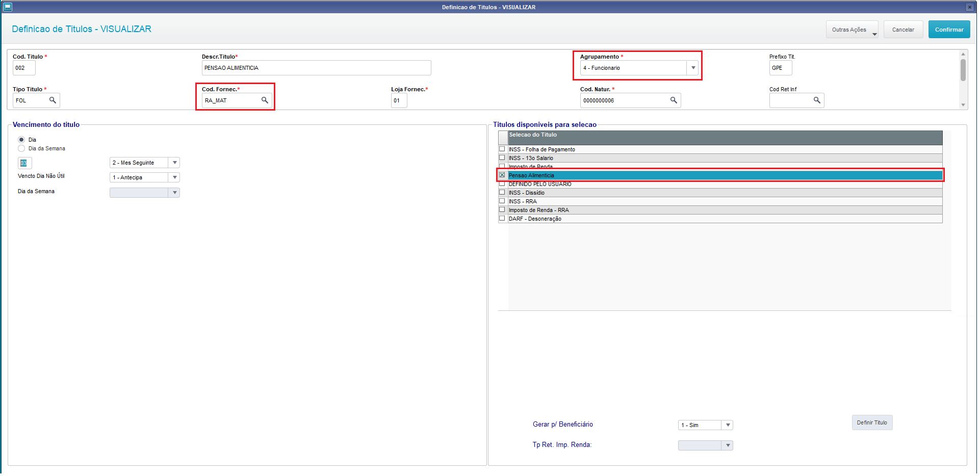Click scroll down arrow of header scrollbar
This screenshot has height=476, width=980.
[963, 105]
